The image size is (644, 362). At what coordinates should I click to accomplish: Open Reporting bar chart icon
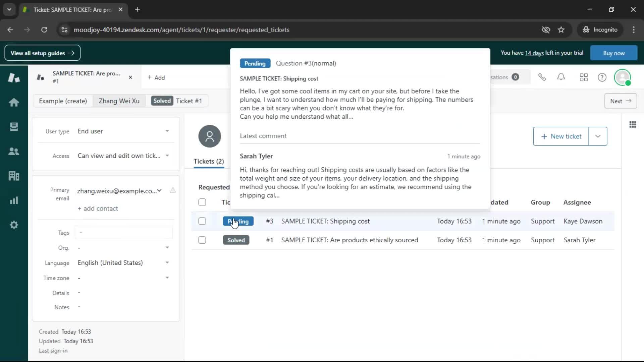pos(14,200)
